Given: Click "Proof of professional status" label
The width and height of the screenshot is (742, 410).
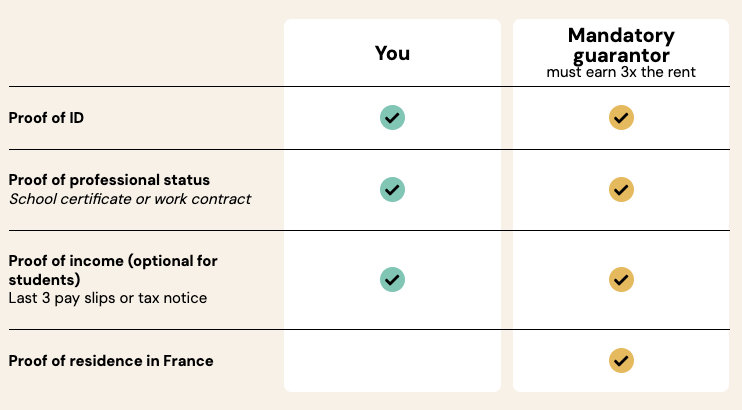Looking at the screenshot, I should (109, 180).
